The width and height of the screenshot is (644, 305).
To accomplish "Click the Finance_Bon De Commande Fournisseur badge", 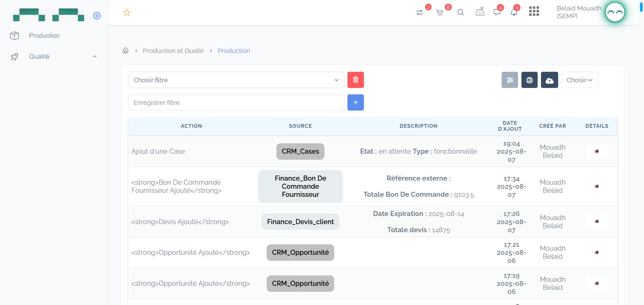I will (x=300, y=186).
